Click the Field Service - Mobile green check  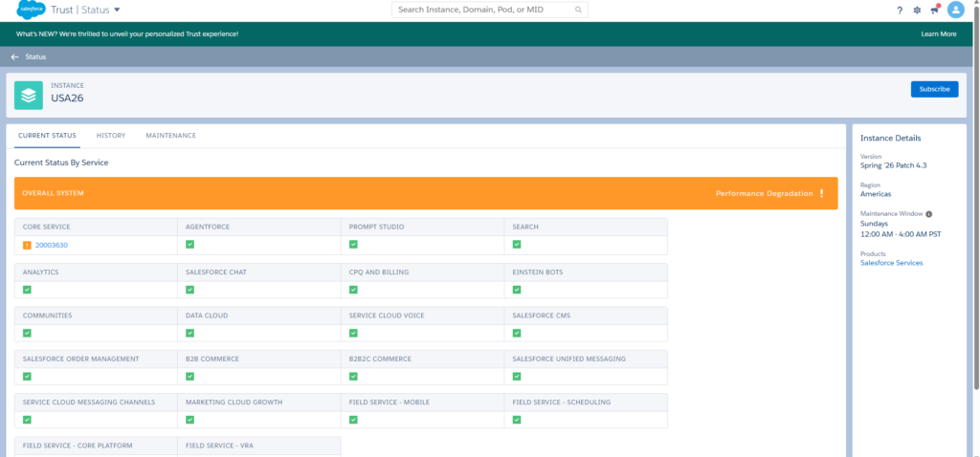click(353, 420)
